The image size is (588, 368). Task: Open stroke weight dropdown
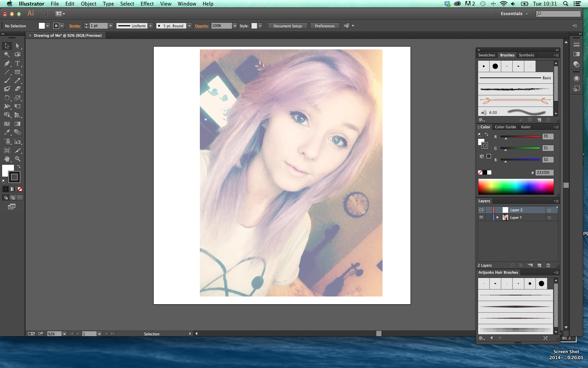[111, 26]
